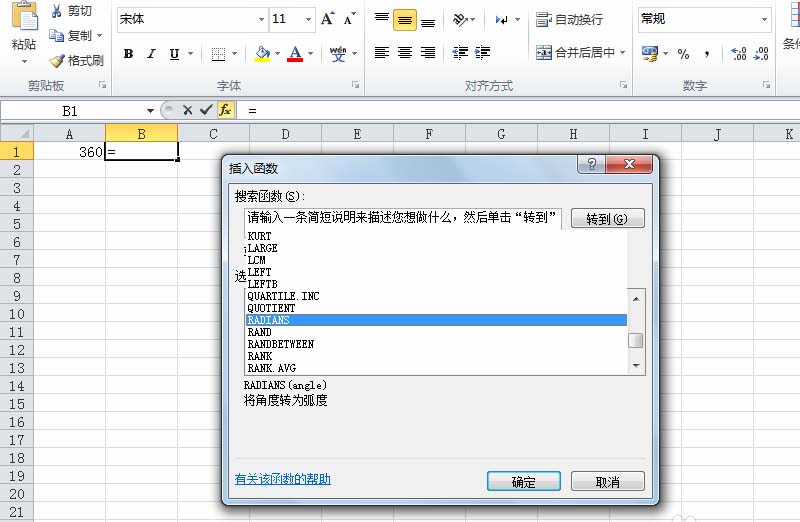Expand the Name Box dropdown arrow

[x=150, y=111]
